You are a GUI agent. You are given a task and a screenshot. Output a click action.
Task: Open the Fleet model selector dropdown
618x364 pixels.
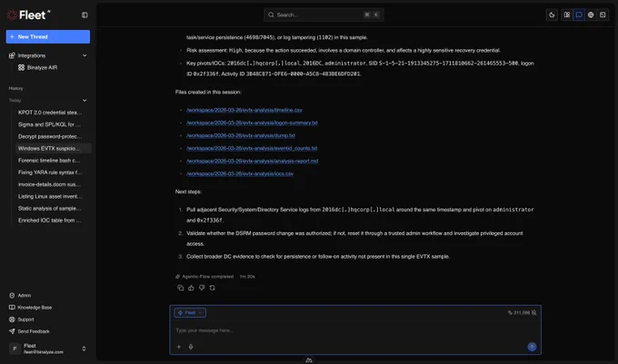(190, 313)
